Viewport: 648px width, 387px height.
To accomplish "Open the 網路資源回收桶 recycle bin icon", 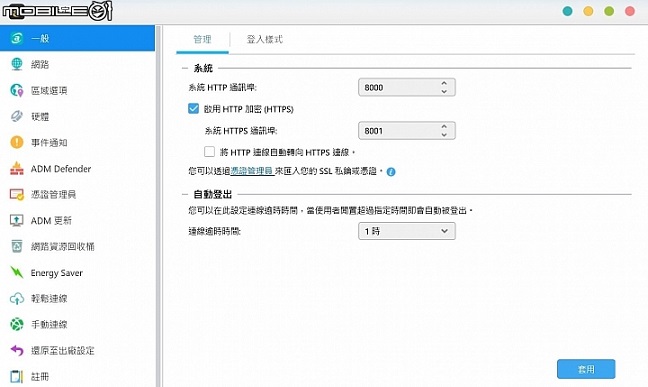I will coord(17,246).
